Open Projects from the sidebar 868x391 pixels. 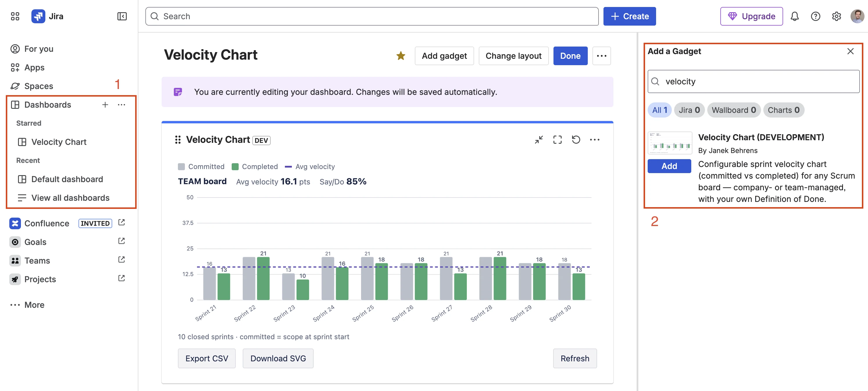coord(40,279)
